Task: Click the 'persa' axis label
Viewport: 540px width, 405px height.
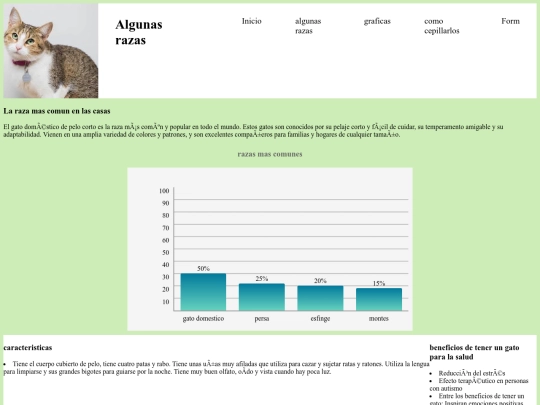Action: tap(262, 319)
